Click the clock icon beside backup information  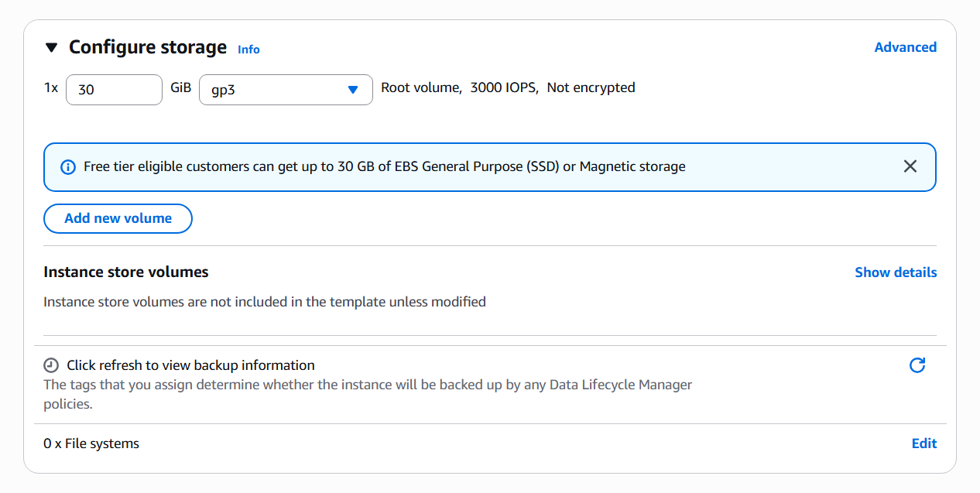pyautogui.click(x=51, y=365)
